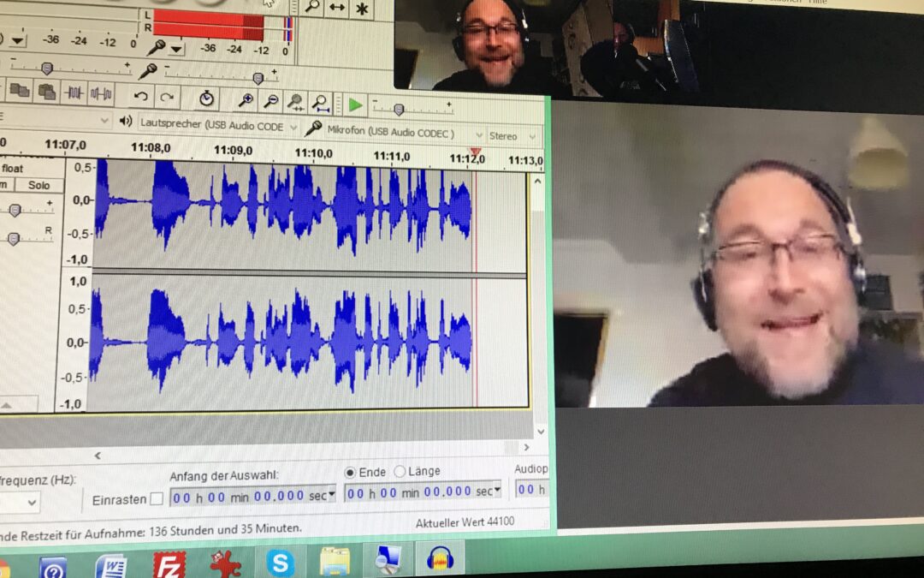Toggle the Solo button on the track
Screen dimensions: 924x578
click(38, 185)
